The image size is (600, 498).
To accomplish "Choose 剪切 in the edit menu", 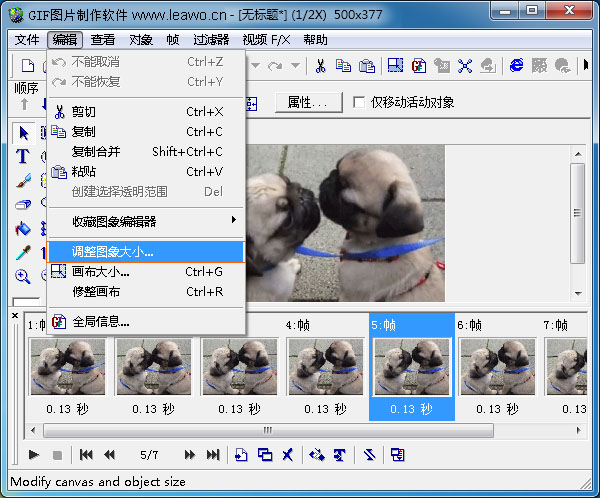I will point(146,112).
